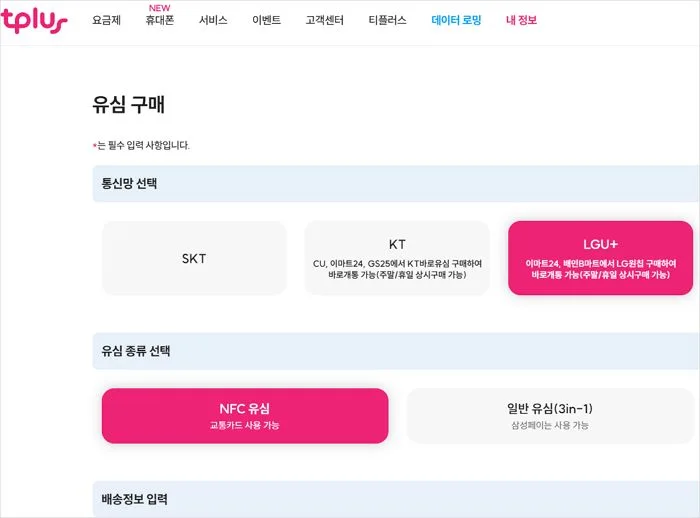Click the 통신망 선택 section header

click(x=130, y=184)
